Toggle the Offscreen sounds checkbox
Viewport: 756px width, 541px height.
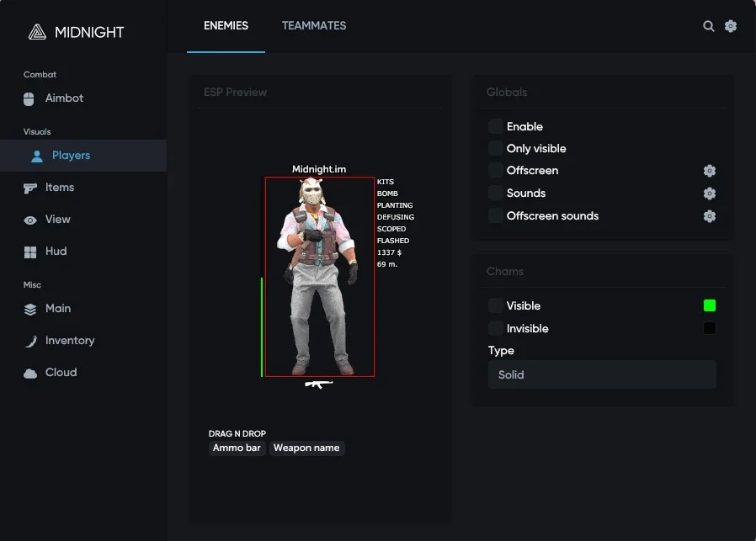(x=495, y=215)
